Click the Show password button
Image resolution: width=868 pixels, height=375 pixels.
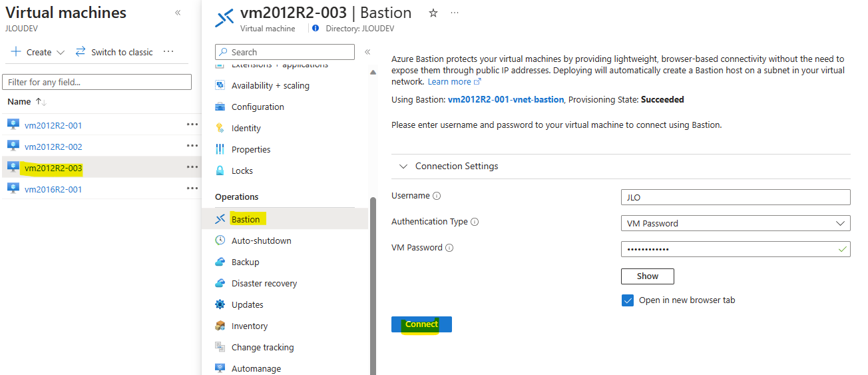pos(648,276)
